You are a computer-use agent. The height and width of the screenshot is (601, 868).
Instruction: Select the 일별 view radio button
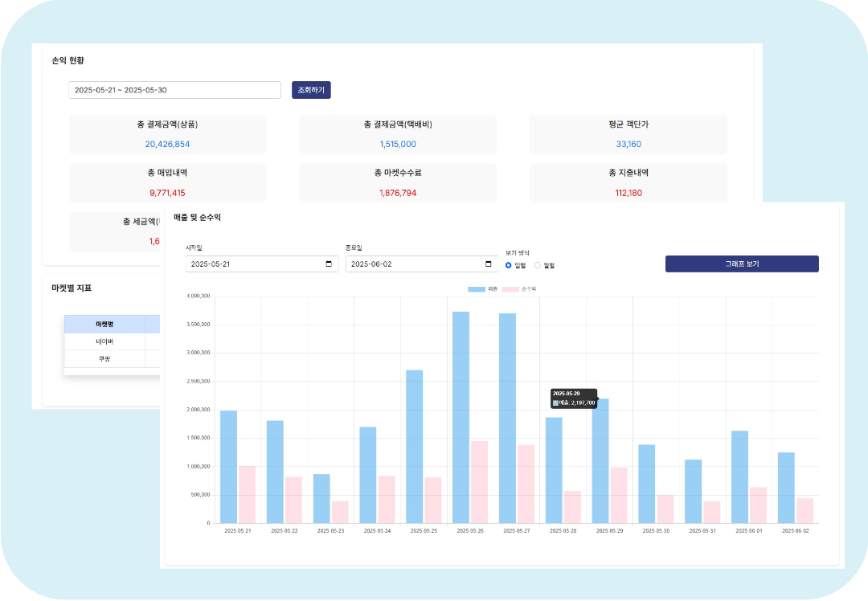click(509, 265)
